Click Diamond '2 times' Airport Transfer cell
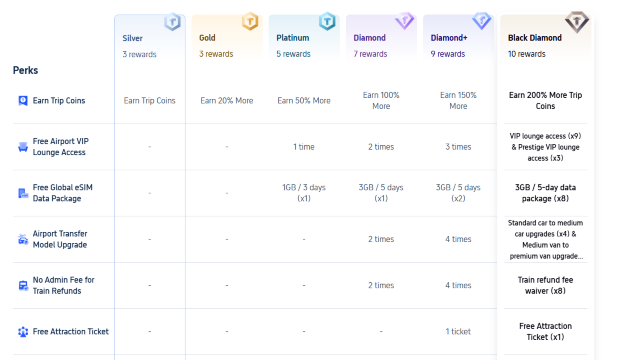The image size is (621, 360). click(381, 239)
